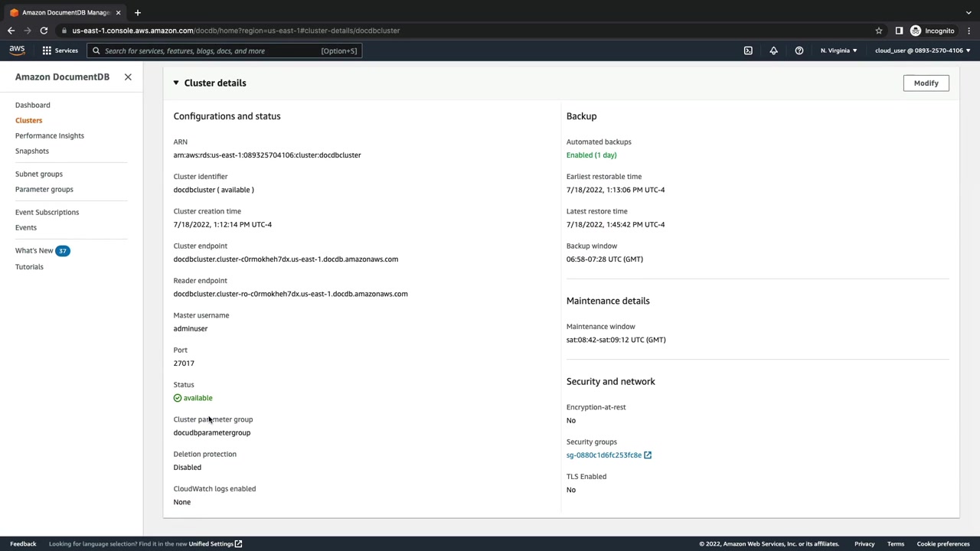Click the AWS logo home icon
Viewport: 980px width, 551px height.
17,51
